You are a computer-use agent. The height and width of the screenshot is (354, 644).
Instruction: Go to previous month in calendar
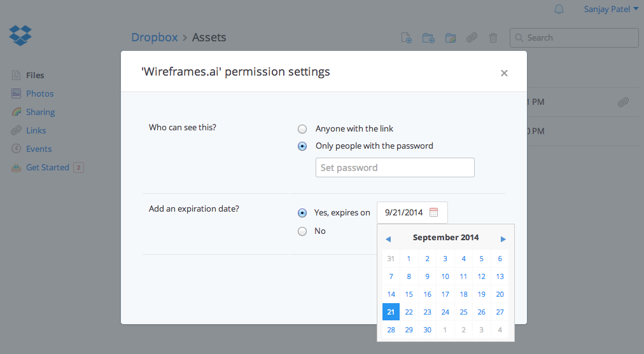pos(388,239)
